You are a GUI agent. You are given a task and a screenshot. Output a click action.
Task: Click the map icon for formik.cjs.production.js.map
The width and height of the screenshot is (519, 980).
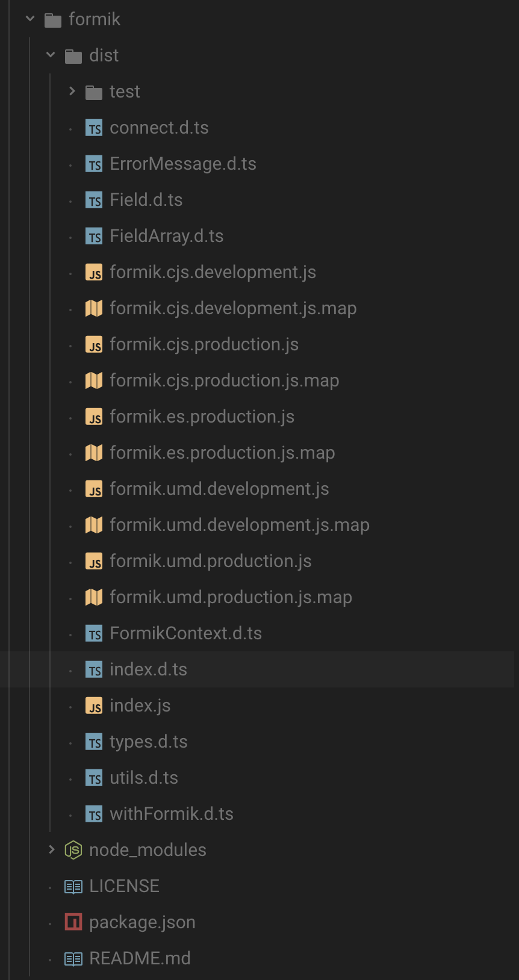[95, 380]
